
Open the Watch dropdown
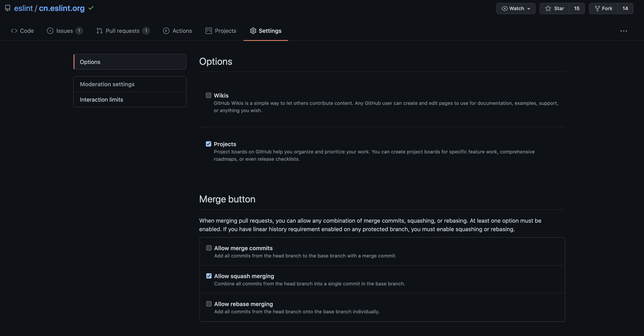[x=516, y=8]
